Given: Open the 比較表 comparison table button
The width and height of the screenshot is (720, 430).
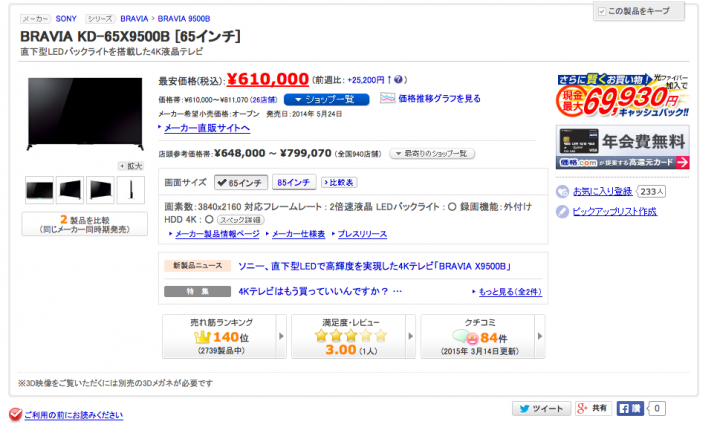Looking at the screenshot, I should pos(339,182).
